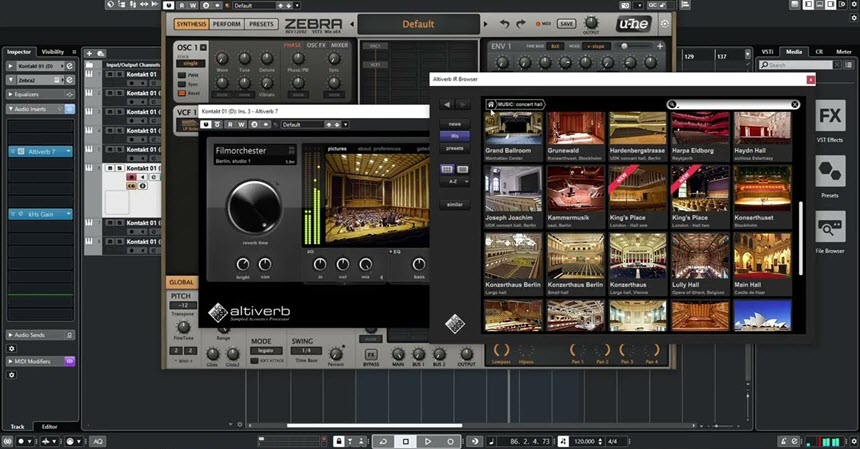Open the Zebra2 instrument editor from the inspector
Image resolution: width=860 pixels, height=449 pixels.
70,80
